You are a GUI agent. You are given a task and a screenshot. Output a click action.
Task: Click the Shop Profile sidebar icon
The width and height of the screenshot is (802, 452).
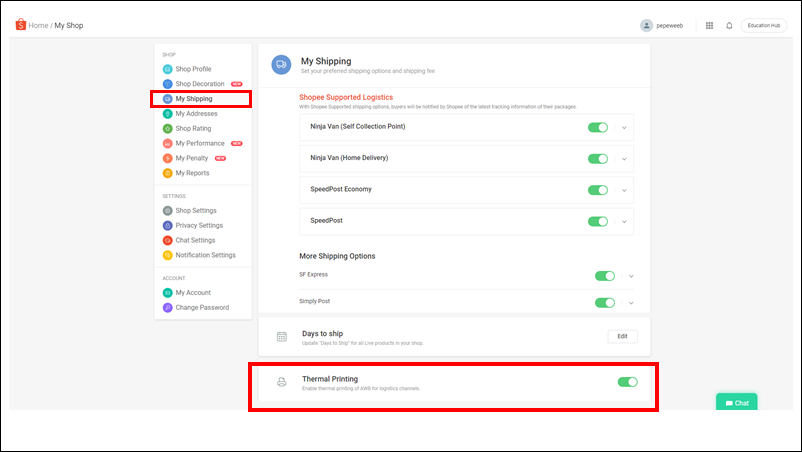pos(167,69)
